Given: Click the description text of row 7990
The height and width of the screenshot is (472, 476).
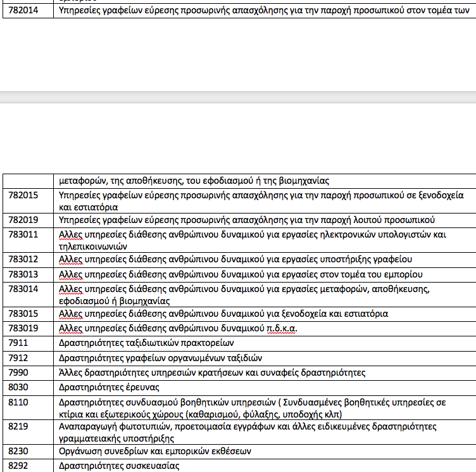Looking at the screenshot, I should [212, 373].
